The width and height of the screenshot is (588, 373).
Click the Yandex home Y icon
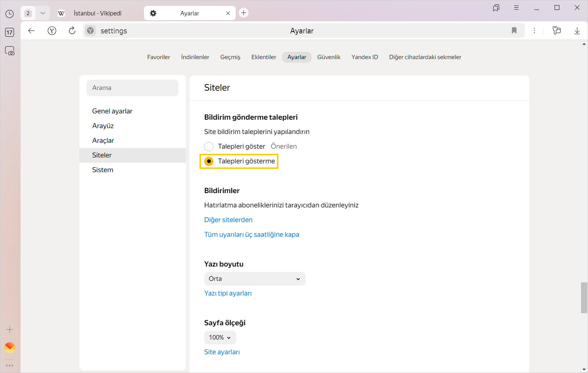(x=52, y=31)
